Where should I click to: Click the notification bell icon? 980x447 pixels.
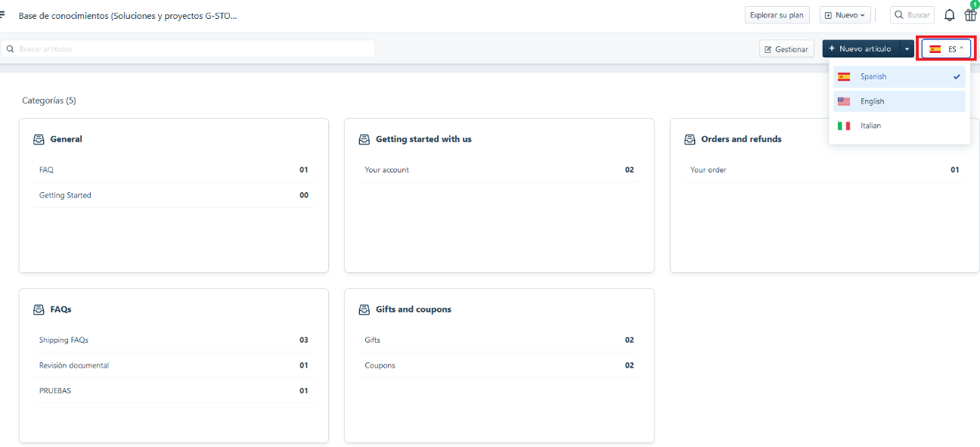(x=949, y=15)
